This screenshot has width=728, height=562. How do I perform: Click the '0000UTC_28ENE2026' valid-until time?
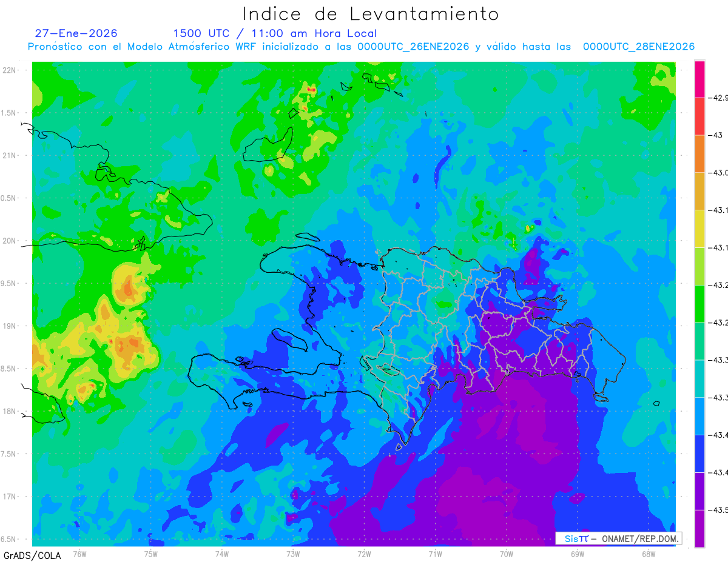pyautogui.click(x=639, y=47)
